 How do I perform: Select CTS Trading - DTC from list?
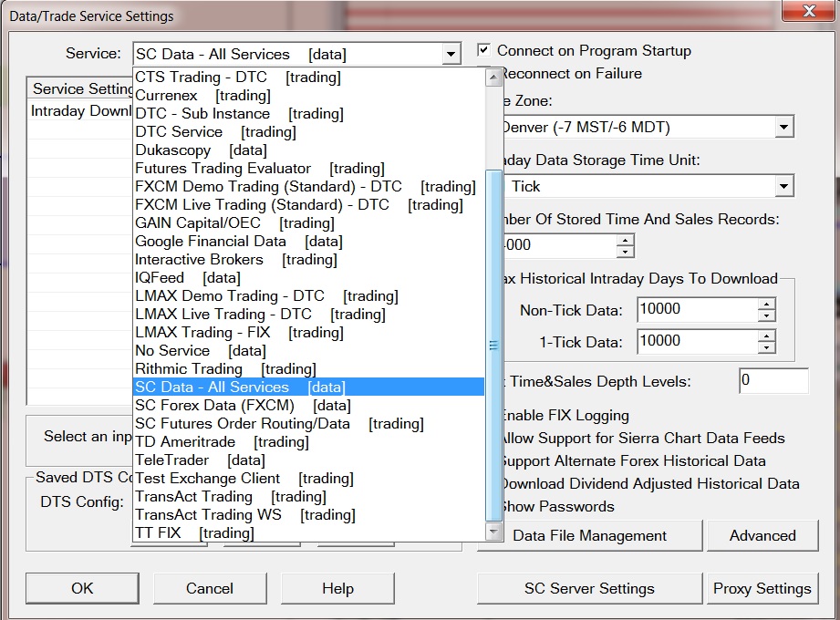308,77
